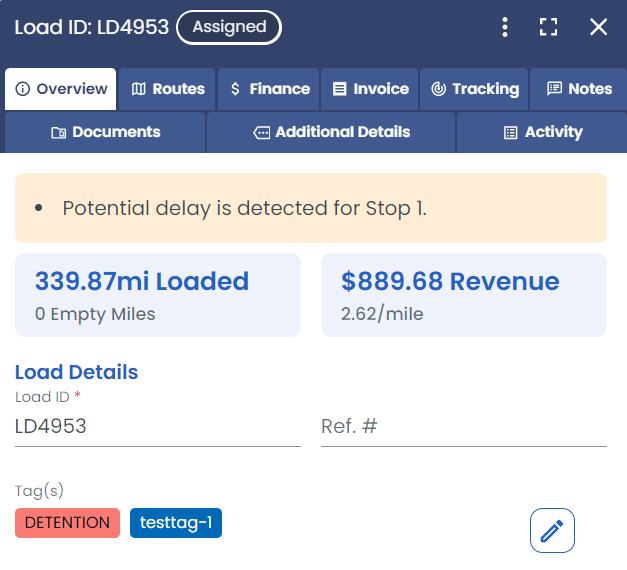This screenshot has height=570, width=627.
Task: Select the DETENTION tag
Action: coord(68,523)
